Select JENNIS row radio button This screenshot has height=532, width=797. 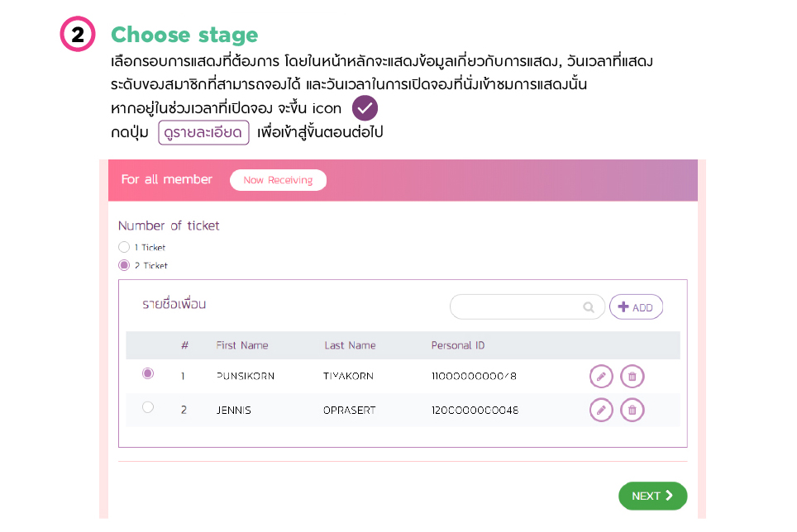pyautogui.click(x=148, y=406)
